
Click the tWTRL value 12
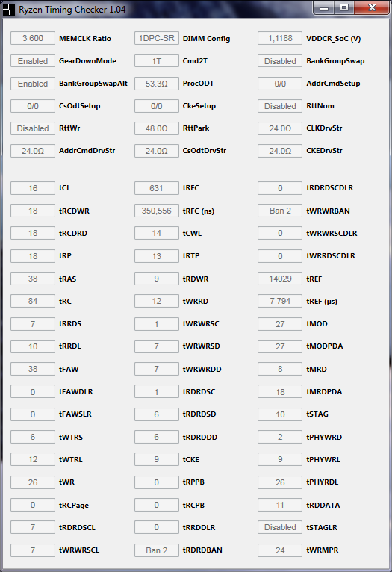point(33,460)
